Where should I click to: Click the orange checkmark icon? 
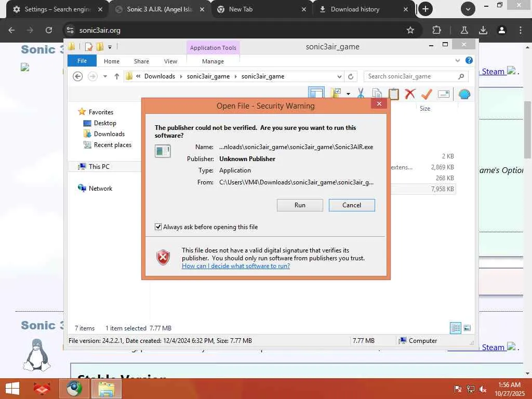427,94
